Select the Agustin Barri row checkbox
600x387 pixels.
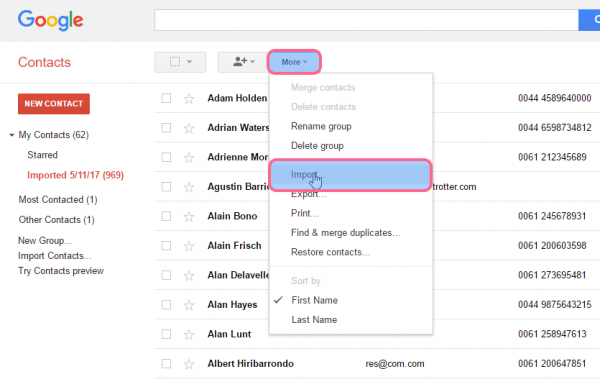pos(166,186)
